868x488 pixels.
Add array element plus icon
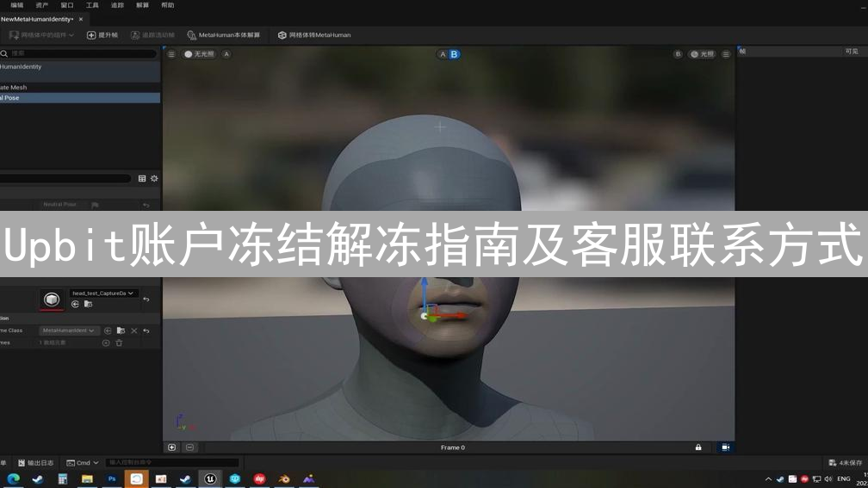[x=106, y=343]
